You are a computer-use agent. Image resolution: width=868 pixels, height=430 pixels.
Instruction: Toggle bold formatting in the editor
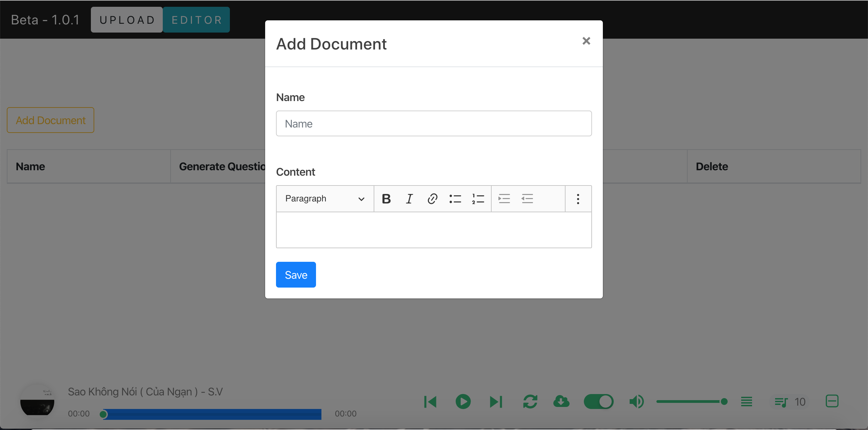tap(386, 199)
